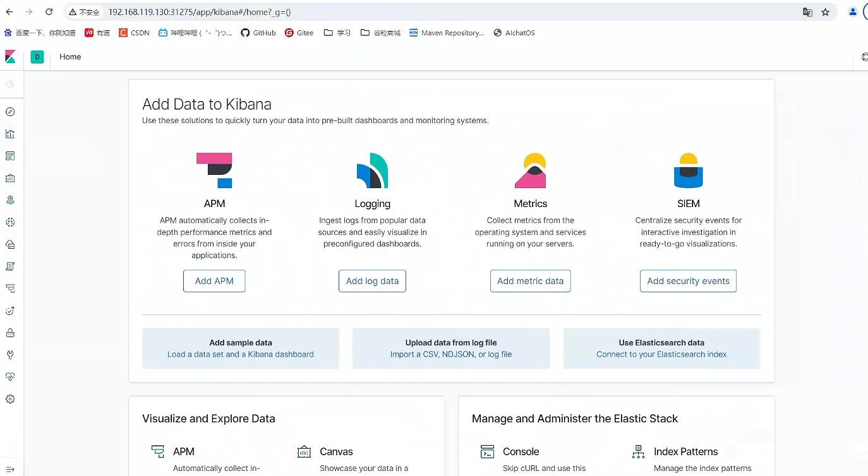Open APM link in Visualize and Explore Data

tap(184, 451)
